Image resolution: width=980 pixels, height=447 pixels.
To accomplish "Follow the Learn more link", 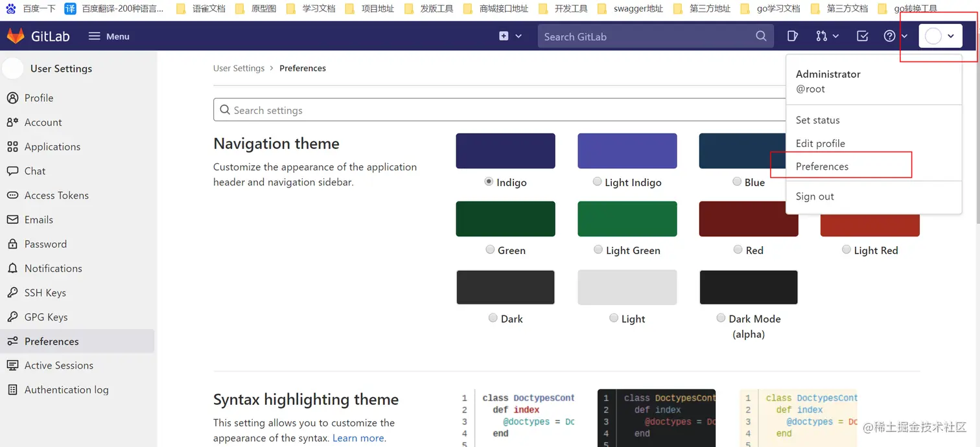I will 358,438.
